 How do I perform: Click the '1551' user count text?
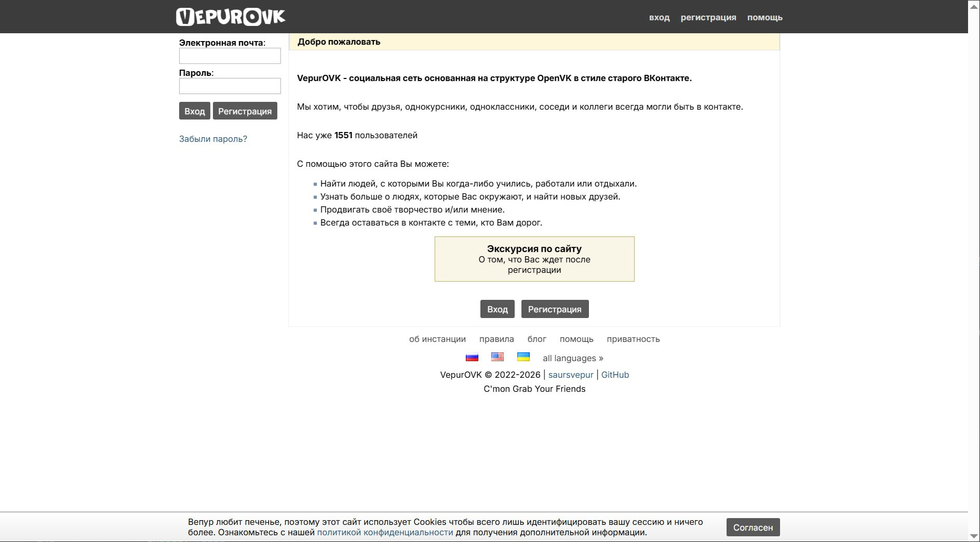coord(343,135)
